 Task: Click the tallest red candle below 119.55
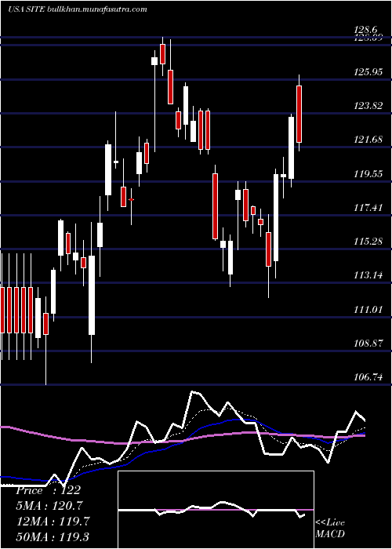(x=215, y=206)
